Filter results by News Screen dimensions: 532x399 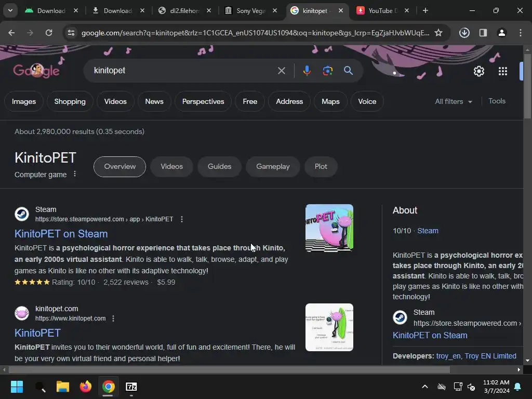click(154, 101)
